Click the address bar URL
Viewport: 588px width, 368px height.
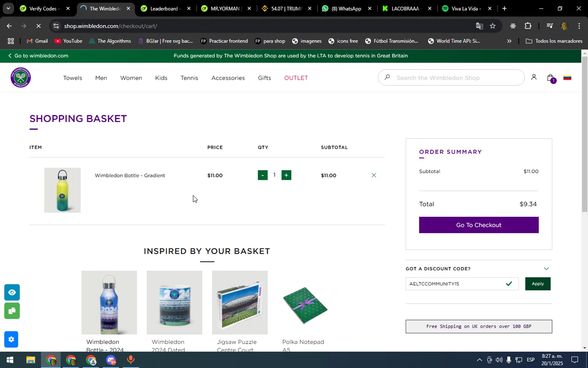pyautogui.click(x=111, y=26)
